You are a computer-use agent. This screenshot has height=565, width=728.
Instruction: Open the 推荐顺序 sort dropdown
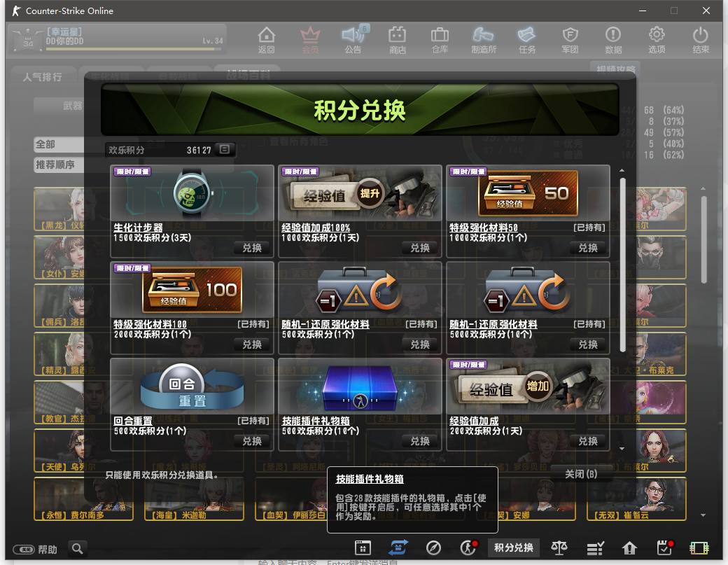[59, 165]
